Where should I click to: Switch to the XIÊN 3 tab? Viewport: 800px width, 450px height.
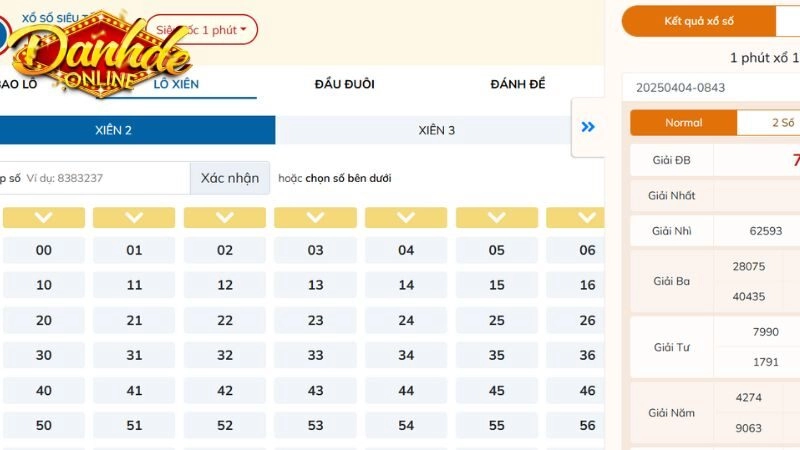tap(437, 130)
